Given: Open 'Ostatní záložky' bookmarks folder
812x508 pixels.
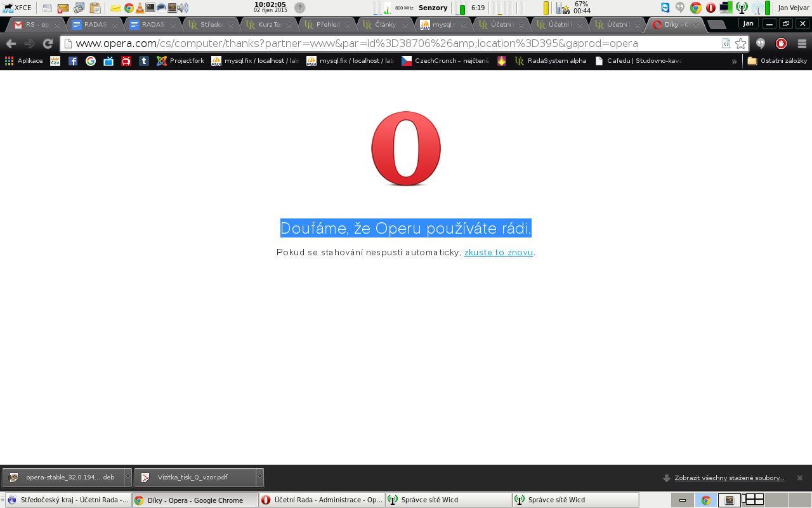Looking at the screenshot, I should tap(777, 61).
